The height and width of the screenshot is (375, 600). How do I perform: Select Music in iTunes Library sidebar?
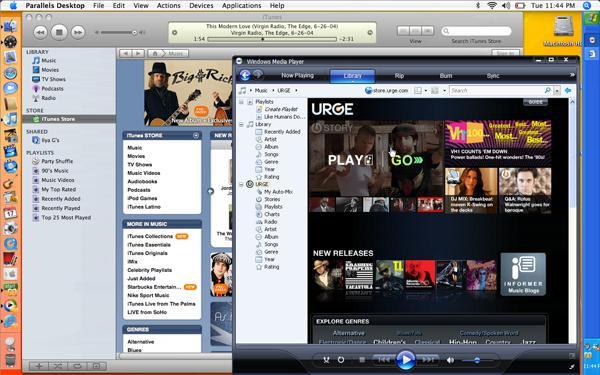tap(49, 60)
